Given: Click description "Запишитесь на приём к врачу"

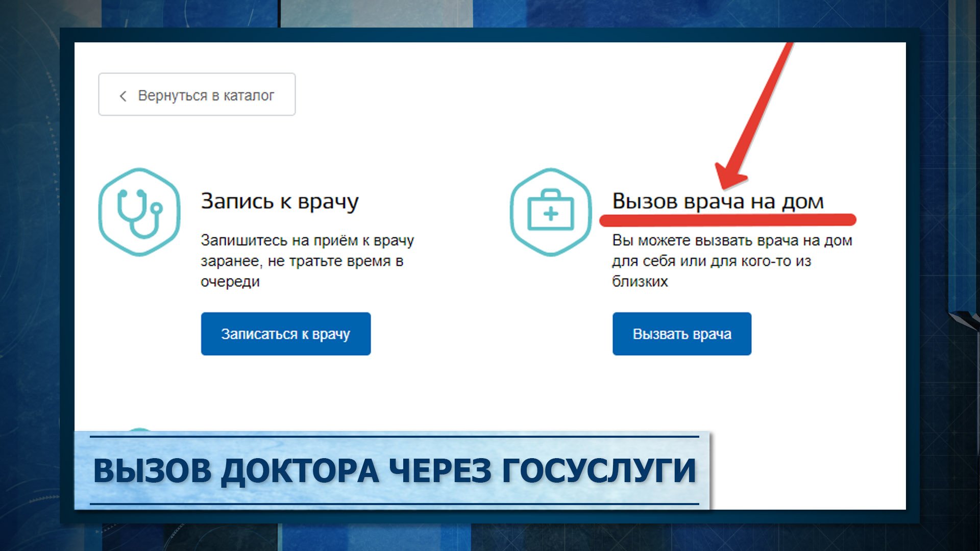Looking at the screenshot, I should (307, 240).
